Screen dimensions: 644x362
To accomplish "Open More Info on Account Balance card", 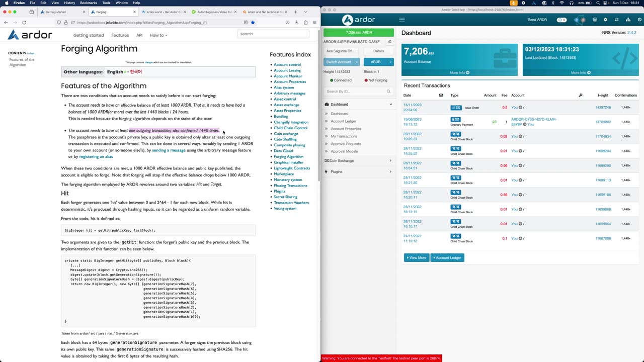I will pos(459,72).
